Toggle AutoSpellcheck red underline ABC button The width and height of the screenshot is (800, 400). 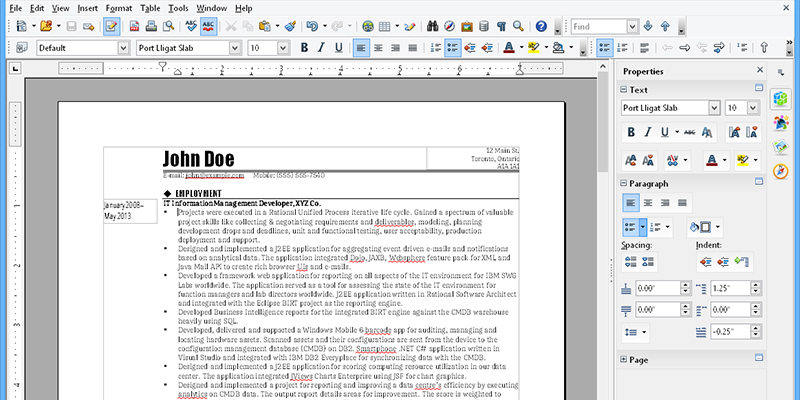coord(208,26)
